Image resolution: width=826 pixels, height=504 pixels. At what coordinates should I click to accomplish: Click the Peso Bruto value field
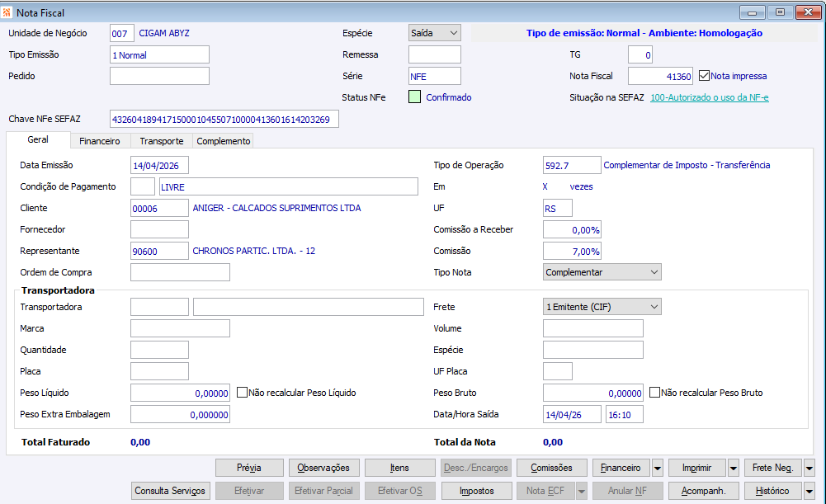tap(593, 393)
